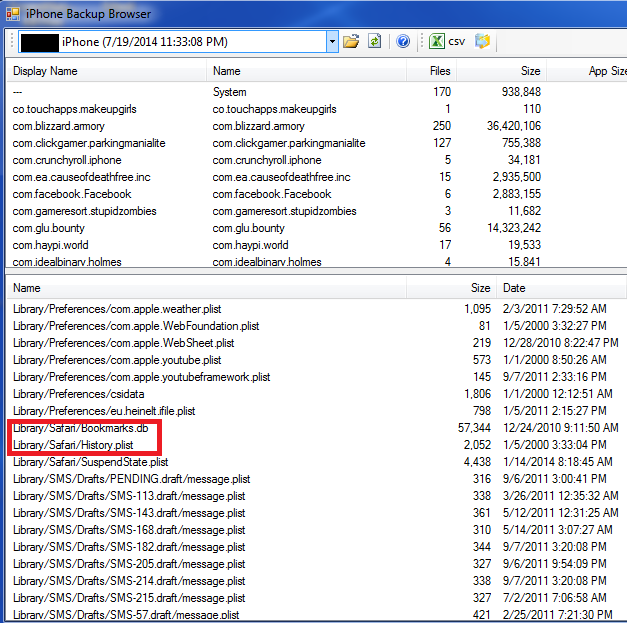The height and width of the screenshot is (623, 627).
Task: Select com.blizzard.armory app row
Action: [x=317, y=126]
